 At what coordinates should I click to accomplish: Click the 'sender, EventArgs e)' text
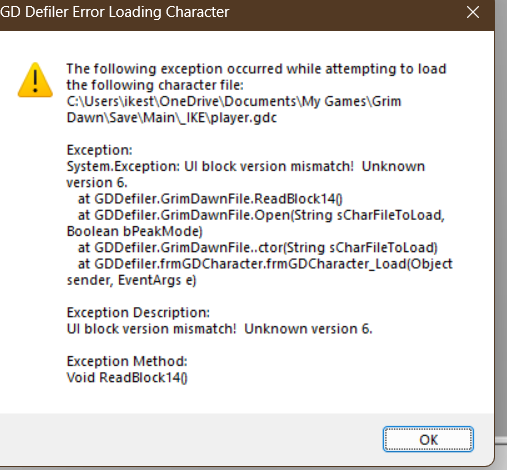pyautogui.click(x=131, y=280)
